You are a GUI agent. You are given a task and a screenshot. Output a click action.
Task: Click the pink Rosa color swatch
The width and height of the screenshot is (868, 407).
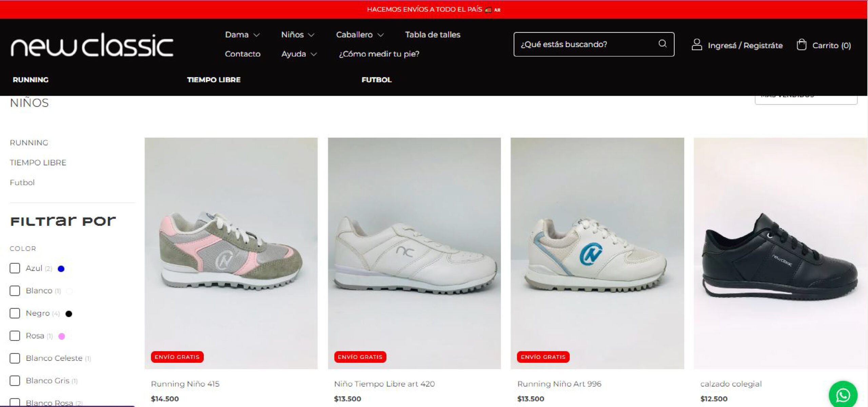point(62,336)
